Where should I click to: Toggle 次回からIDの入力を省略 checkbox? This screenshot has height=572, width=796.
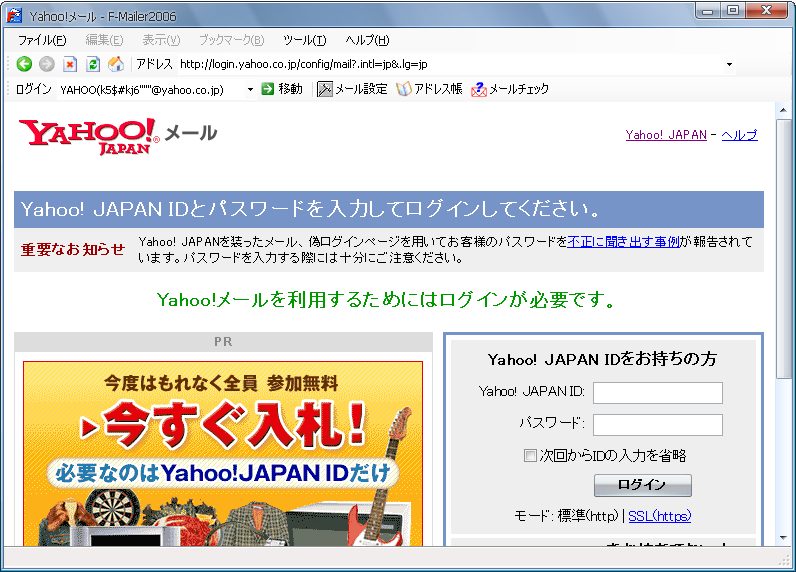coord(530,455)
